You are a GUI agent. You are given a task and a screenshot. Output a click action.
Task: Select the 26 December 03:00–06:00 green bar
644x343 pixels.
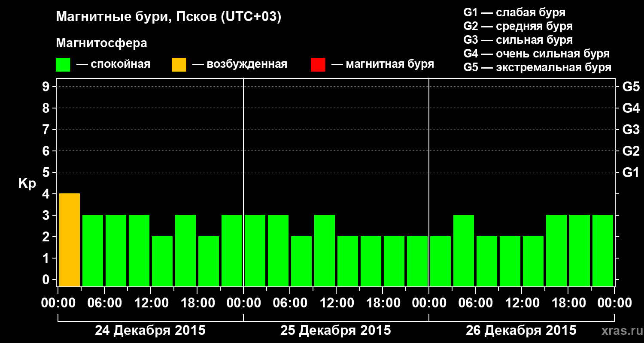464,251
